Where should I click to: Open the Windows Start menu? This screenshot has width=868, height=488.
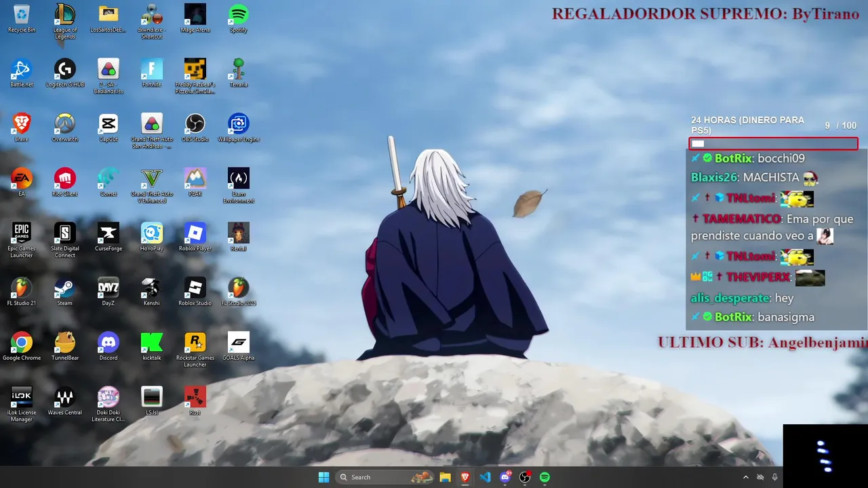tap(323, 477)
